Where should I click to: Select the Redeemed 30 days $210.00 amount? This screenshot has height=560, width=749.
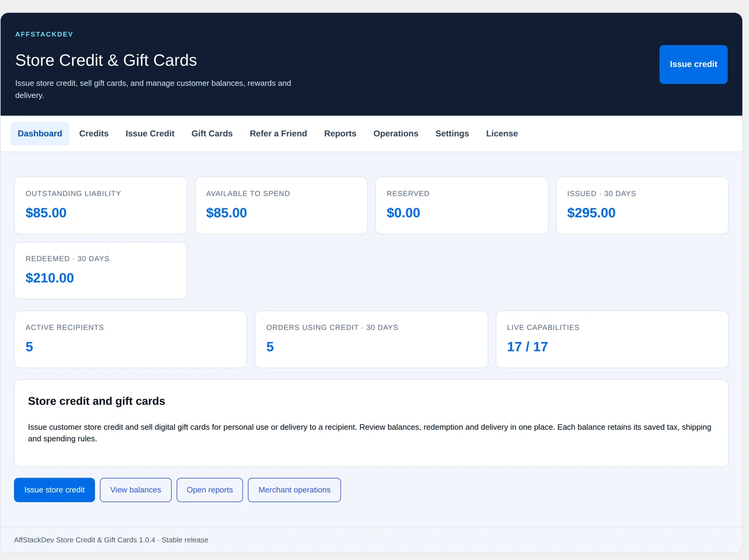point(50,278)
